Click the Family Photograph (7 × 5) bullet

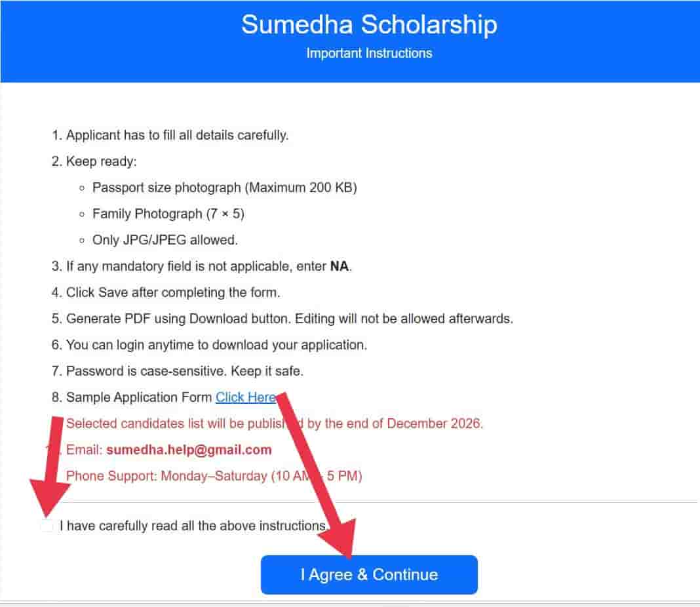(168, 214)
